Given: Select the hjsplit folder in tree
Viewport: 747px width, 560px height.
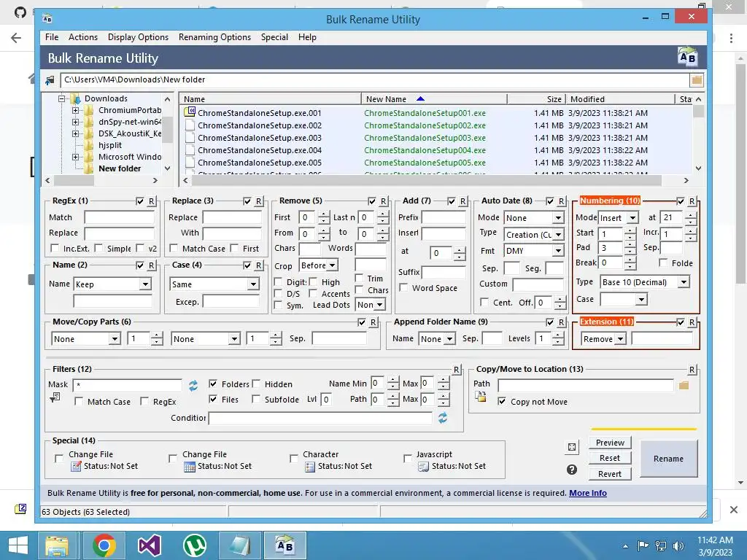Looking at the screenshot, I should coord(110,145).
